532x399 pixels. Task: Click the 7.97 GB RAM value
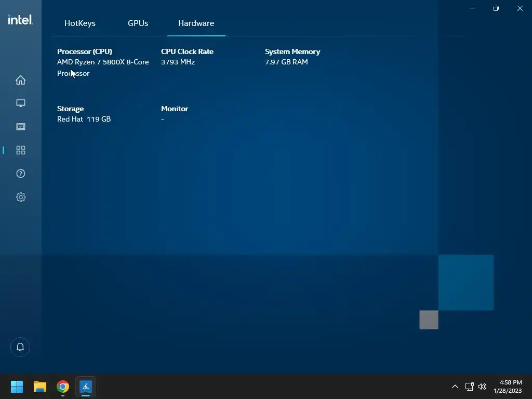tap(286, 62)
